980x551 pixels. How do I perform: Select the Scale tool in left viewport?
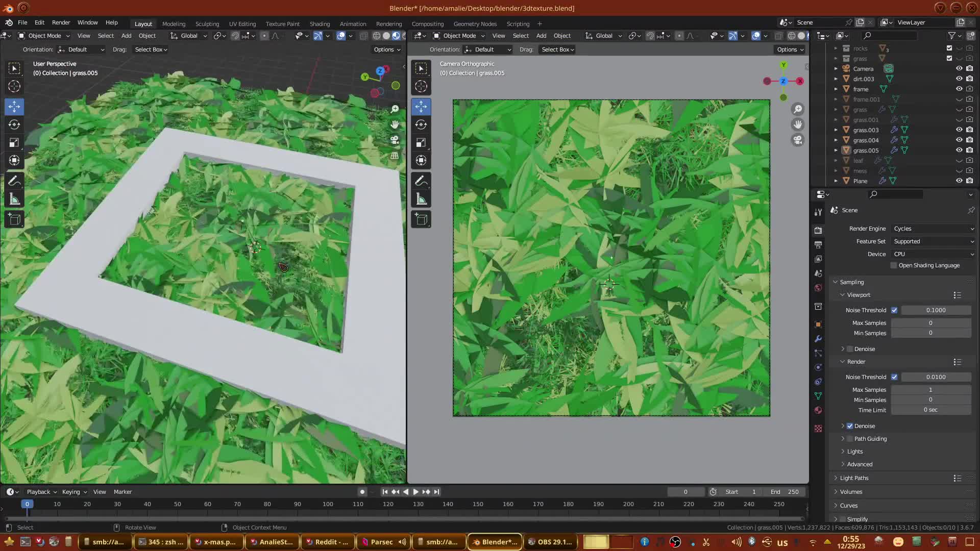tap(14, 143)
